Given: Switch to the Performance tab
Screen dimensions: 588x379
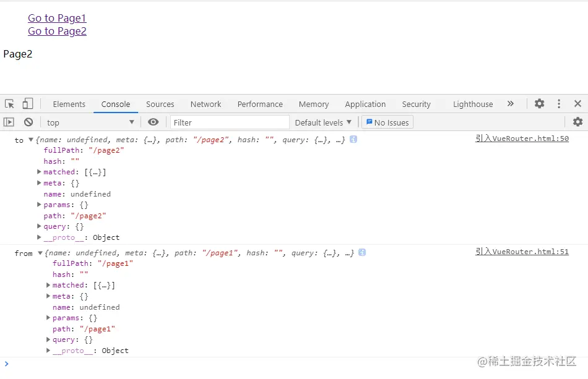Looking at the screenshot, I should [260, 104].
